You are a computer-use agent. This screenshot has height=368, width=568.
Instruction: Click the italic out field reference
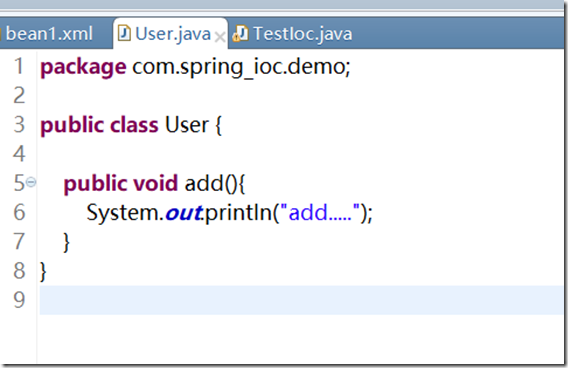coord(184,213)
